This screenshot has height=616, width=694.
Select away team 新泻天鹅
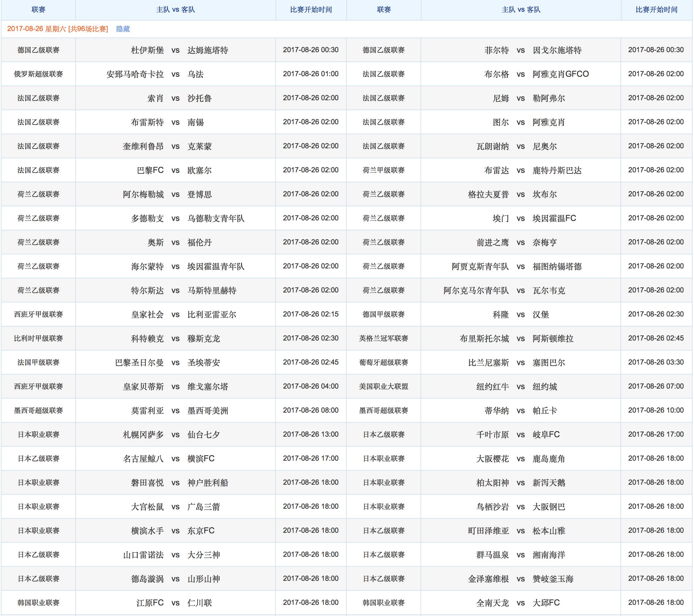(x=549, y=483)
